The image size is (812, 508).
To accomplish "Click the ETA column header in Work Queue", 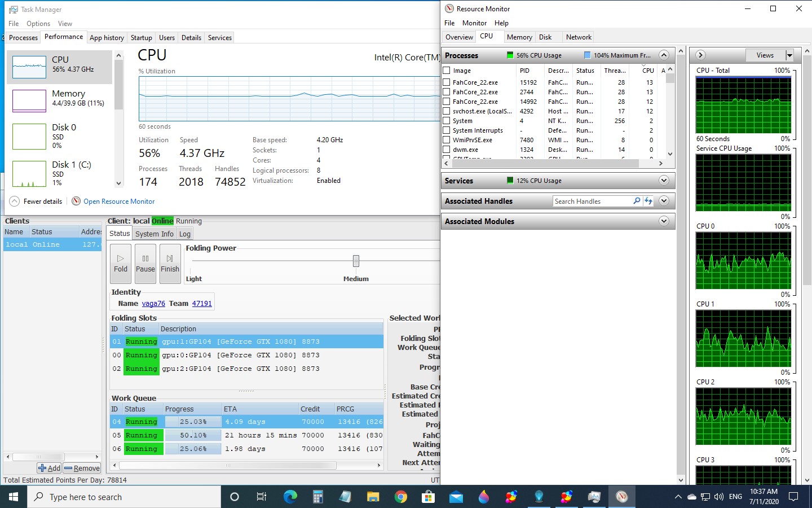I will [261, 409].
